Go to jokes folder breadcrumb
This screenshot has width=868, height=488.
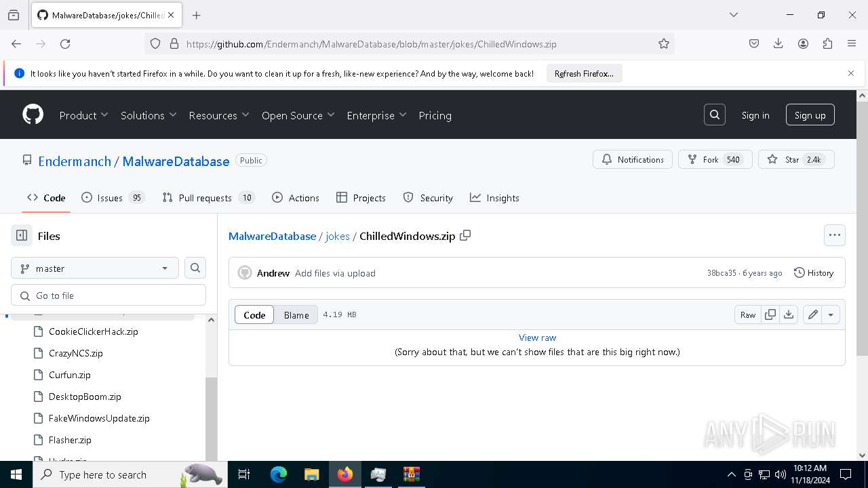[338, 236]
